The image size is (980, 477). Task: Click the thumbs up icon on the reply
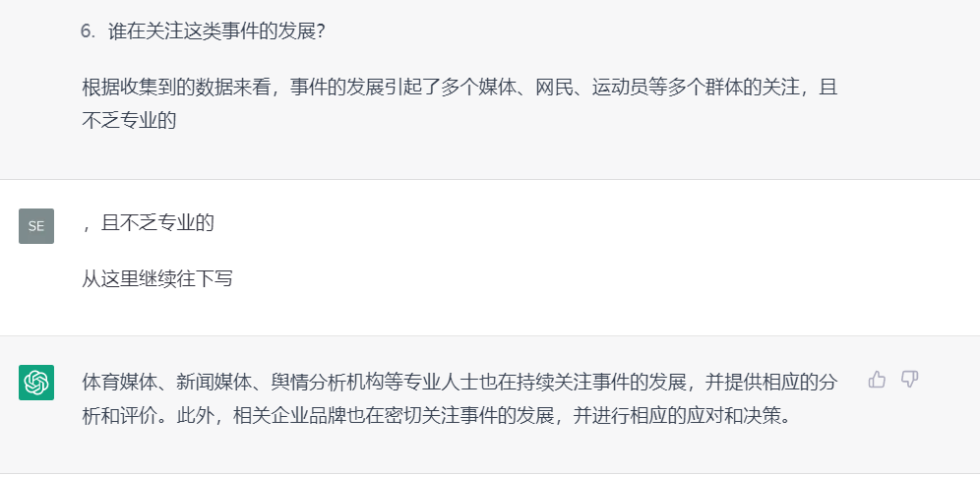click(877, 380)
